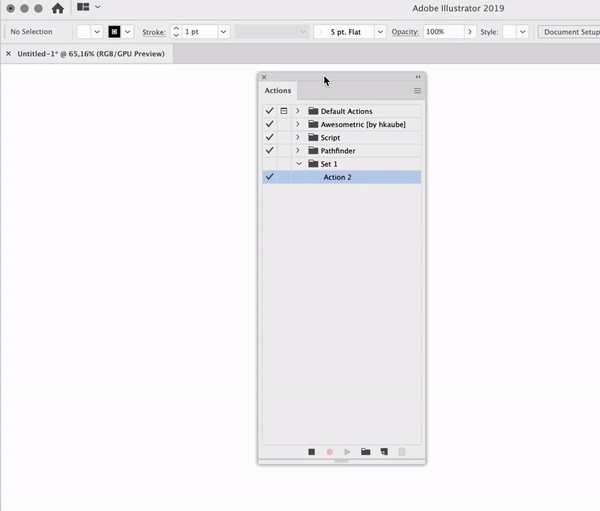Screen dimensions: 600x511
Task: Expand the Script set
Action: tap(298, 137)
